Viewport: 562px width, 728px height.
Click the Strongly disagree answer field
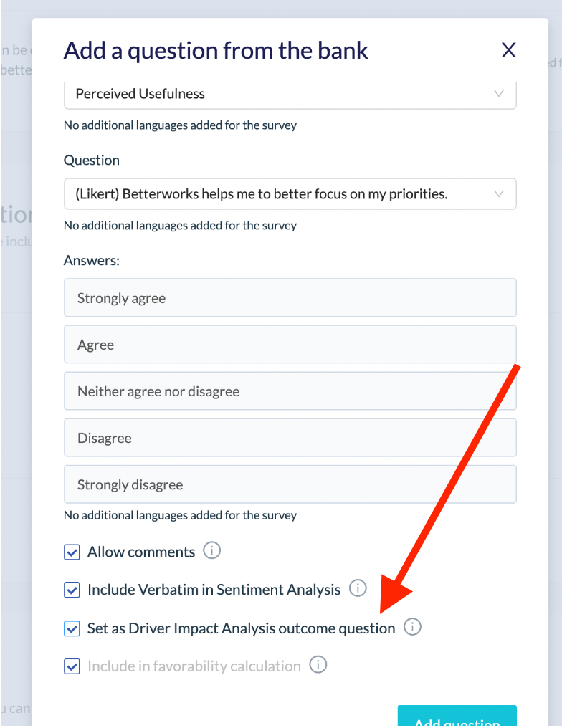coord(290,484)
